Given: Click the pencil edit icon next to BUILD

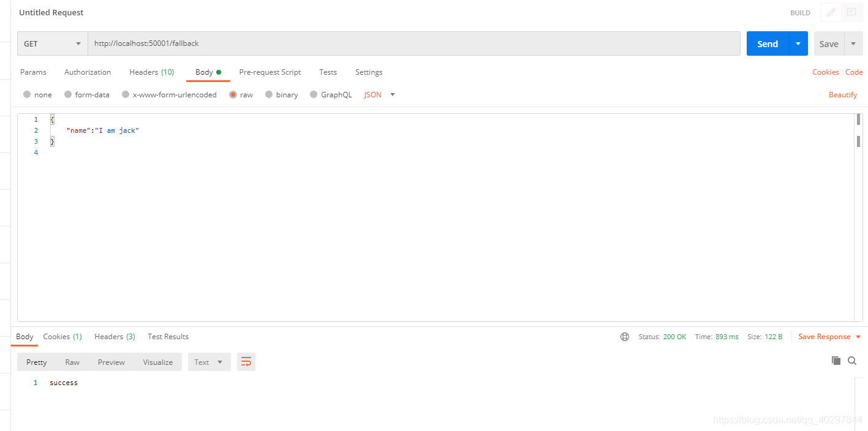Looking at the screenshot, I should click(x=831, y=12).
